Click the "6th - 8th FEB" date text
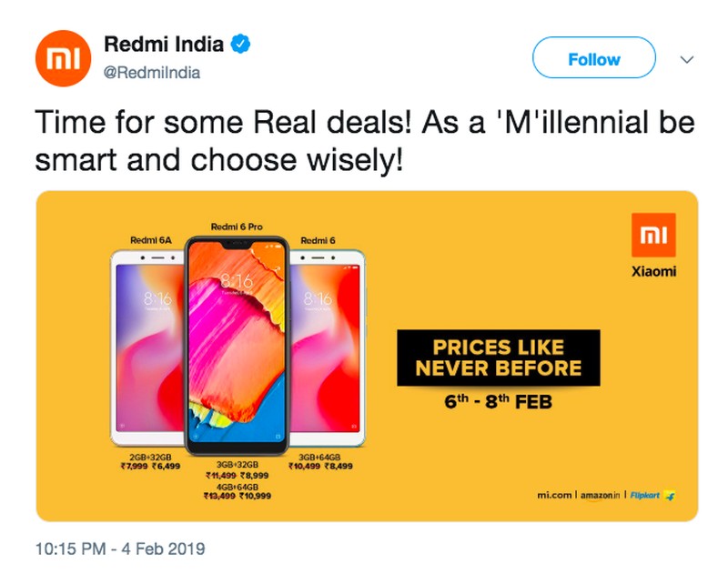Screen dimensions: 728x574 coord(498,400)
